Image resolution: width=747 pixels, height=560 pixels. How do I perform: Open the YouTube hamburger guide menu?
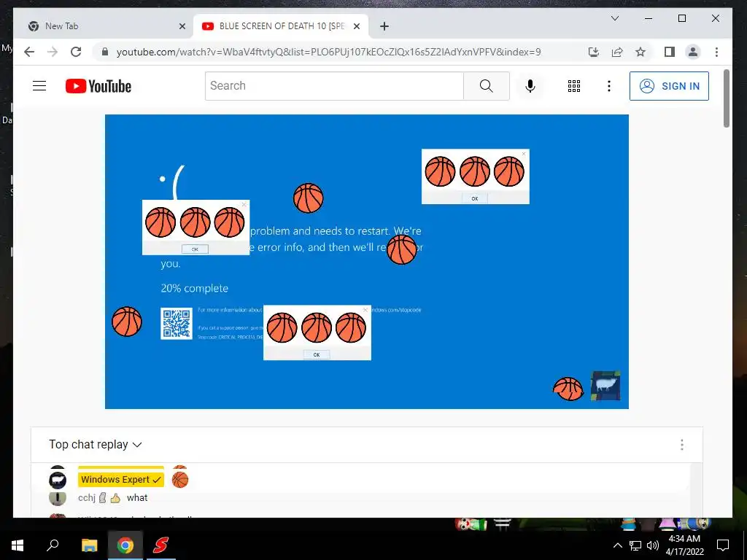39,86
